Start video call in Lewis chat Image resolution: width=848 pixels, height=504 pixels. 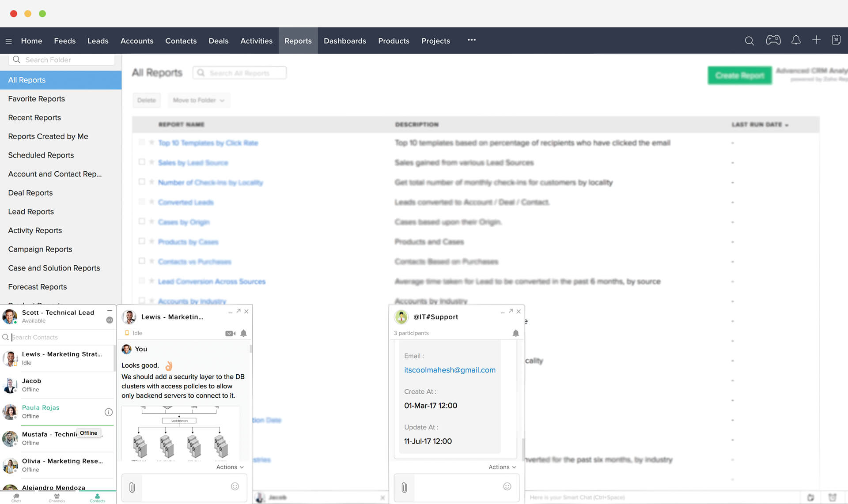[230, 333]
